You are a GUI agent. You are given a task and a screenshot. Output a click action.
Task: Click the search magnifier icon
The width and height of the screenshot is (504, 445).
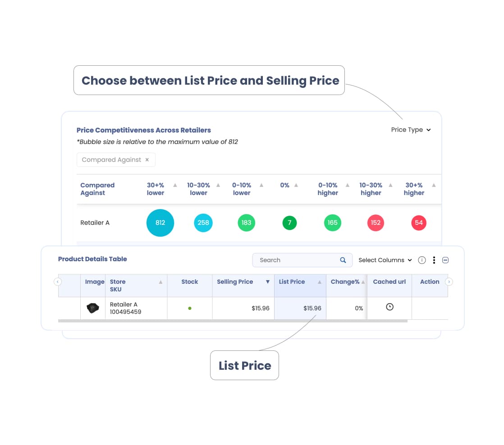coord(343,260)
